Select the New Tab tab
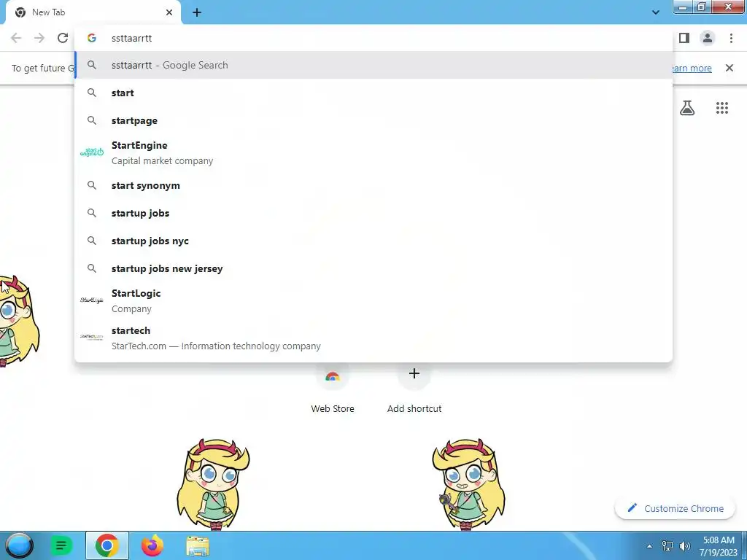The width and height of the screenshot is (747, 560). tap(93, 12)
